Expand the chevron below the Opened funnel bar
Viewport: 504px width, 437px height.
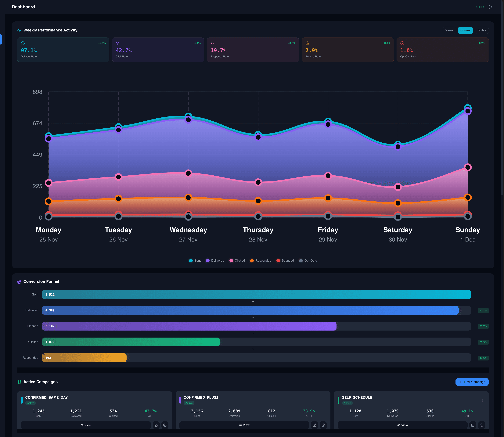pos(253,333)
